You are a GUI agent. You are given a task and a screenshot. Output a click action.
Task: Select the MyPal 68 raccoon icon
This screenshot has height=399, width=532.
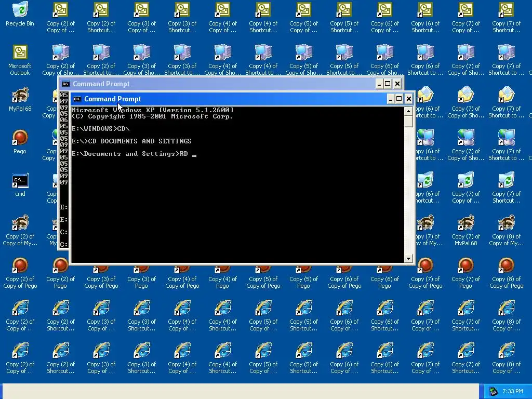20,99
